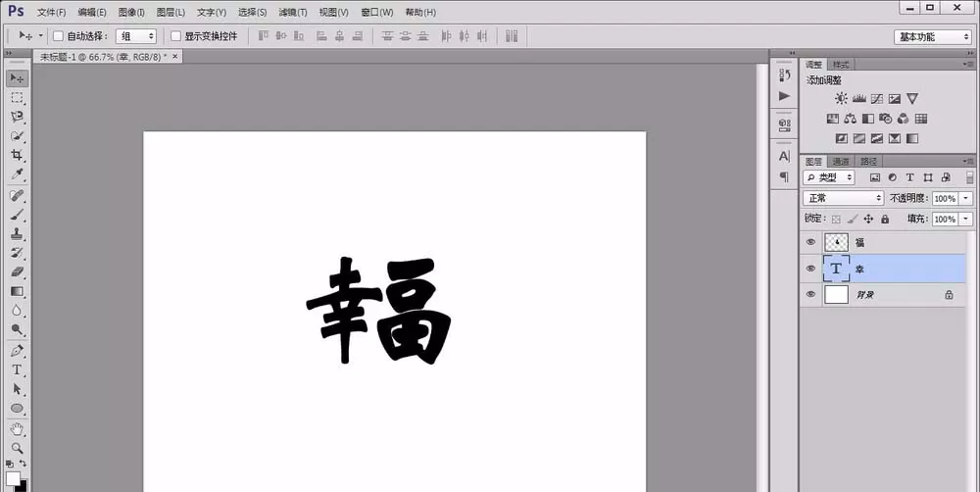Click the 幸 layer T thumbnail
980x492 pixels.
(836, 269)
